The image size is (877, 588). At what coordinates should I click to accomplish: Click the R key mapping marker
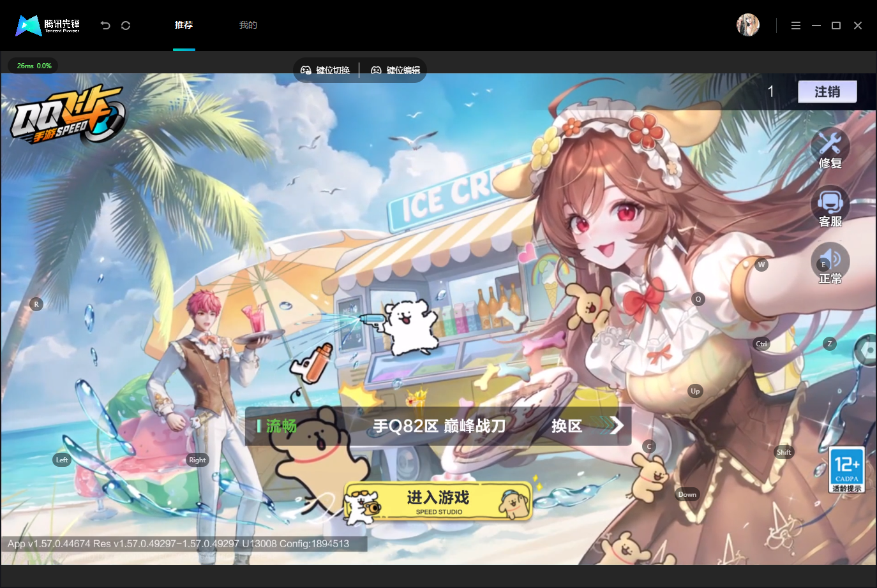point(36,304)
